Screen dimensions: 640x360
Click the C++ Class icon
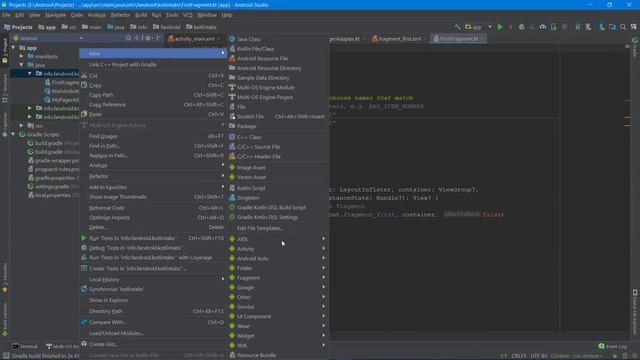coord(232,137)
